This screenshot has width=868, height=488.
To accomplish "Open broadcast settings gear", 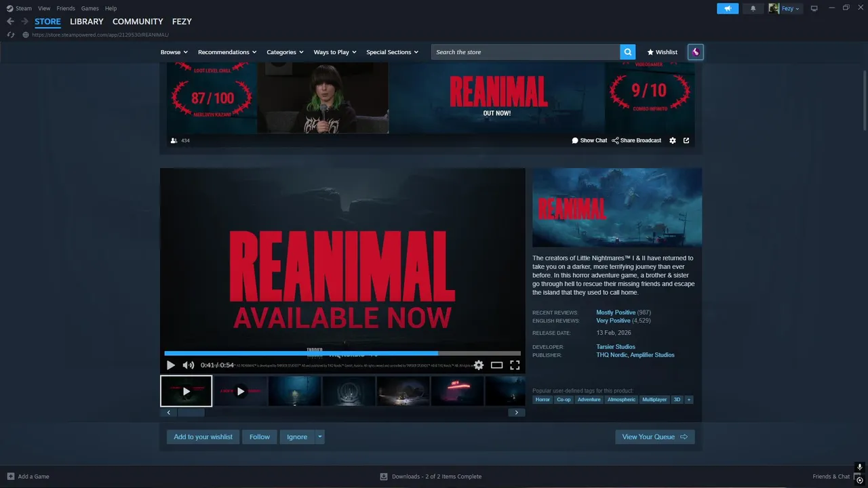I will (673, 140).
